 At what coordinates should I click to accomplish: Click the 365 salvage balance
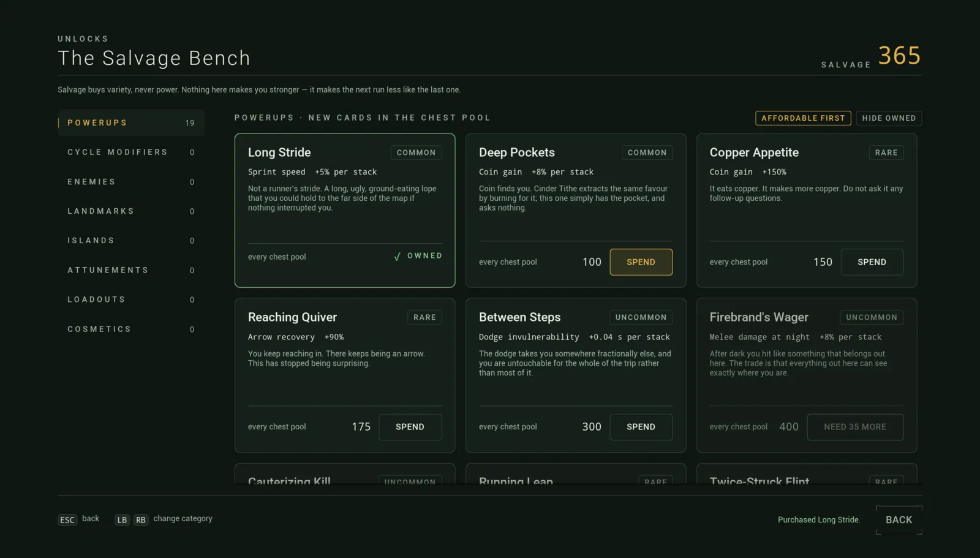pyautogui.click(x=899, y=56)
